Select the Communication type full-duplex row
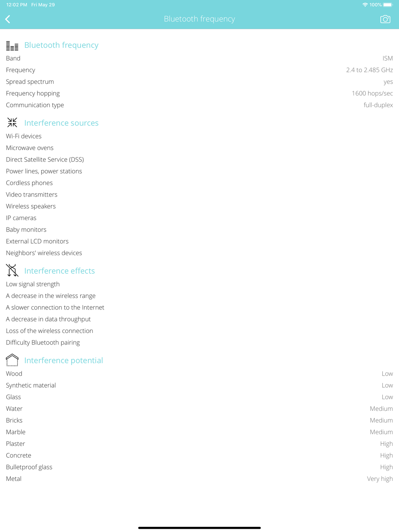Screen dimensions: 399x532 199,105
